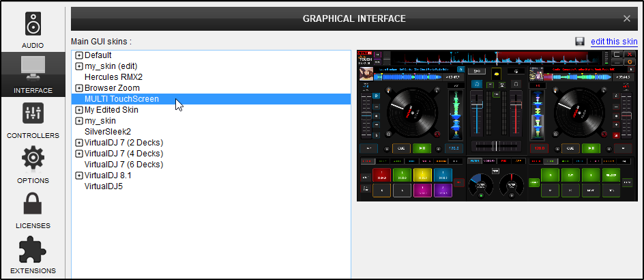
Task: Expand the Default skin entry
Action: pyautogui.click(x=79, y=55)
